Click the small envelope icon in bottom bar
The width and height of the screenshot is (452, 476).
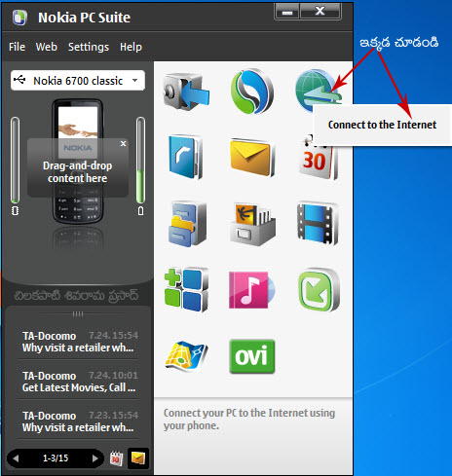tap(138, 458)
